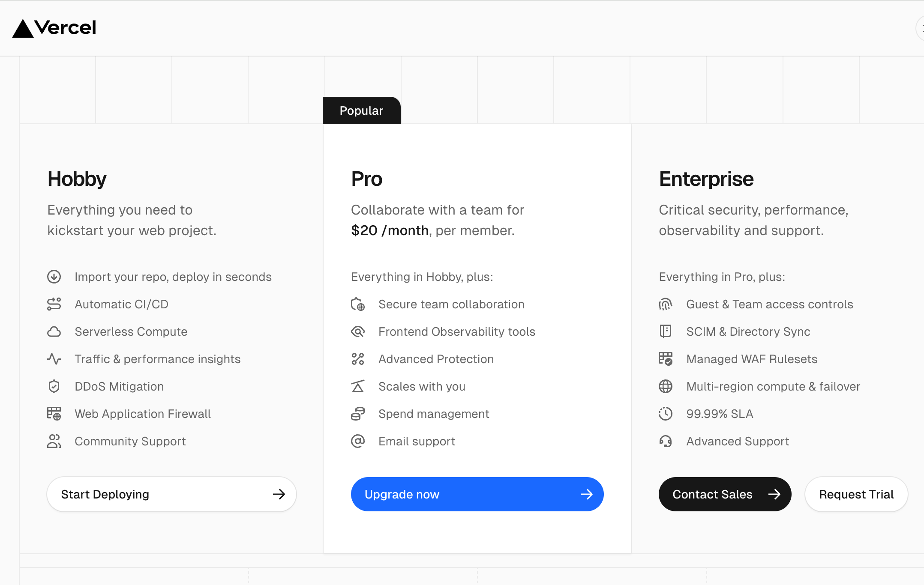Screen dimensions: 924x585
Task: Click the Hobby plan heading
Action: (77, 179)
